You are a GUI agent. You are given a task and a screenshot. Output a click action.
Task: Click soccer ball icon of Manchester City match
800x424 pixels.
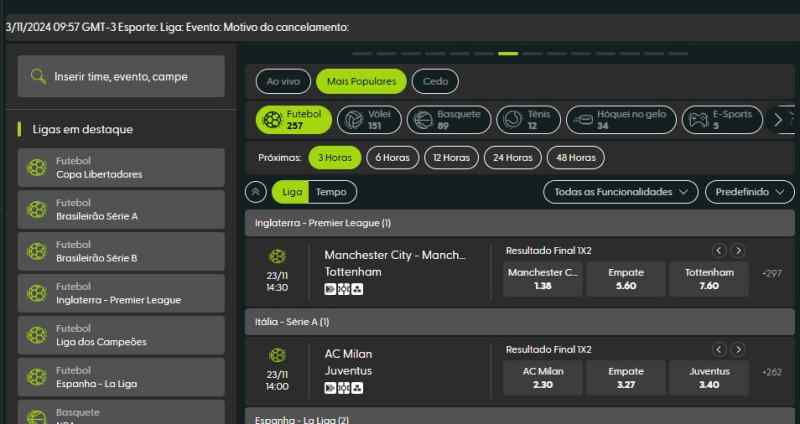click(x=277, y=256)
